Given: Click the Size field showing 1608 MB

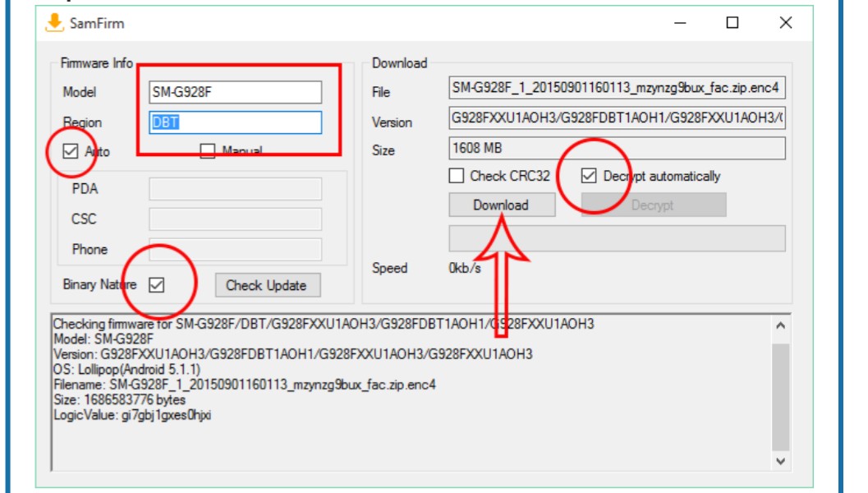Looking at the screenshot, I should pyautogui.click(x=618, y=149).
